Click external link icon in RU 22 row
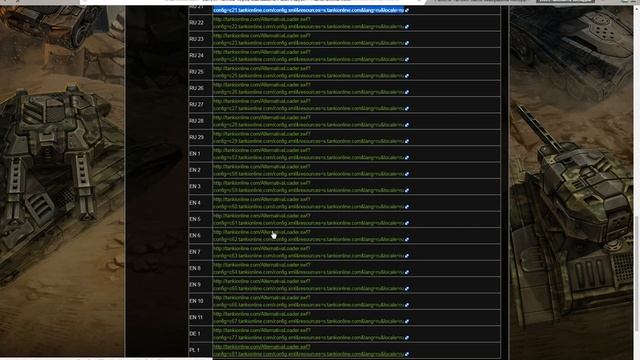The image size is (640, 360). coord(407,27)
